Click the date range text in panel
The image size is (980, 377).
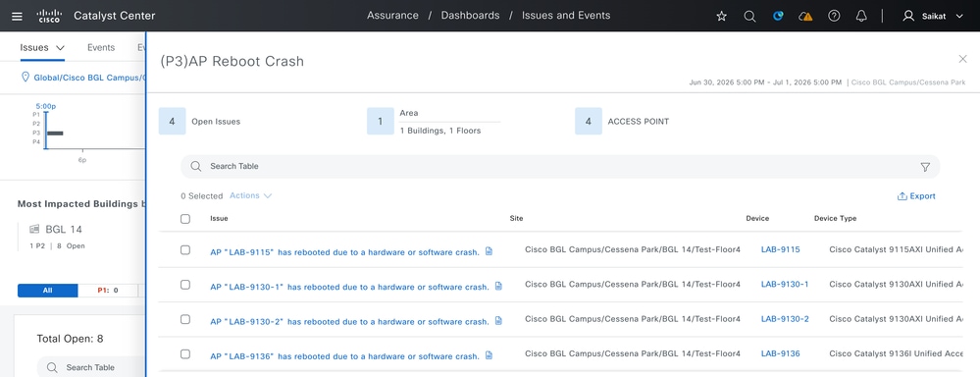[x=765, y=81]
